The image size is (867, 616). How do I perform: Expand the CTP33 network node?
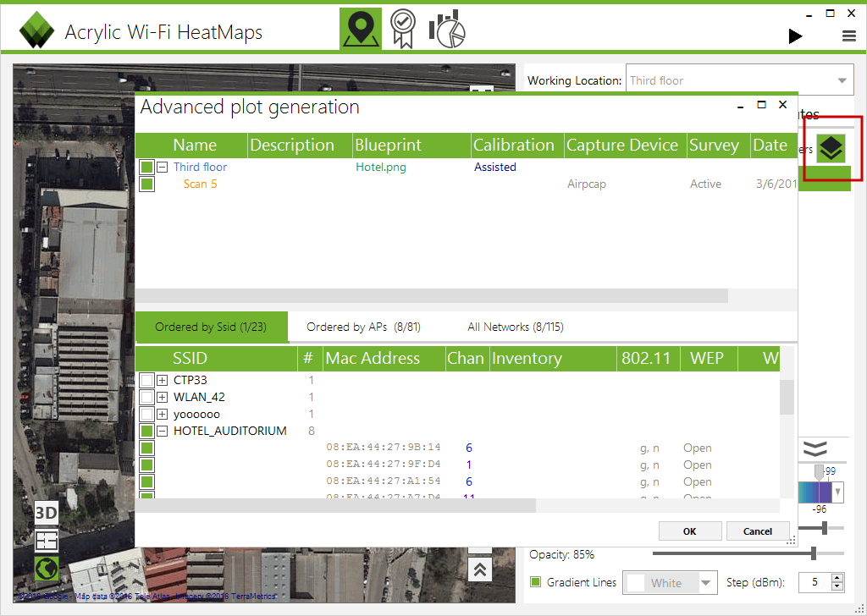[162, 380]
